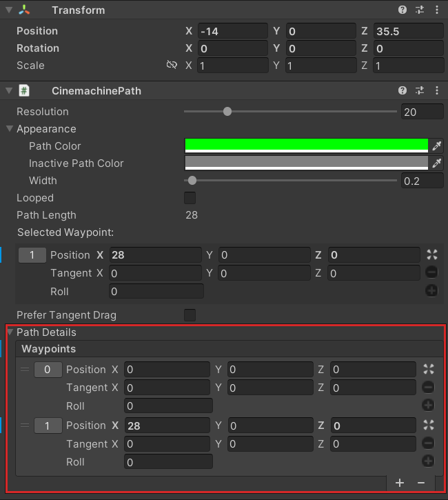
Task: Edit Transform Rotation Y field
Action: [321, 48]
